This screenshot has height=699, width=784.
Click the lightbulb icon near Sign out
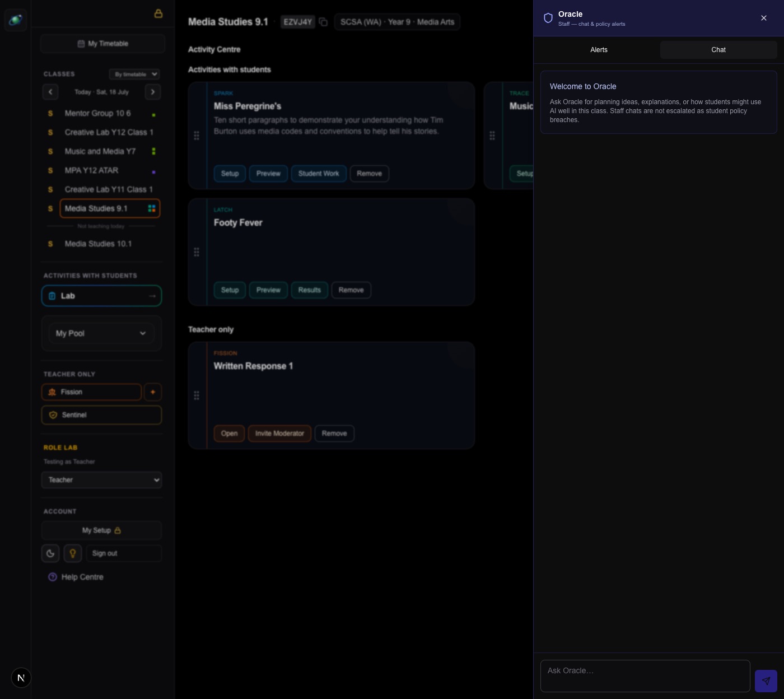[73, 553]
